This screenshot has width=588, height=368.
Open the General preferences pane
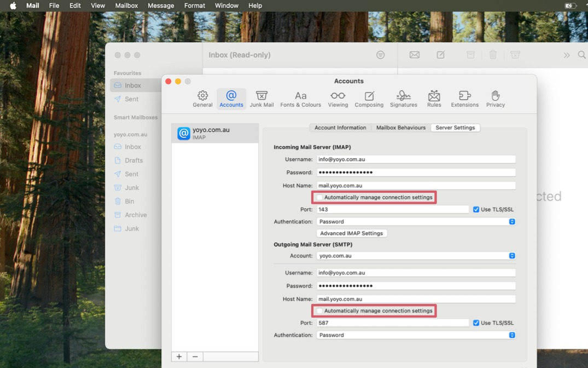click(202, 99)
